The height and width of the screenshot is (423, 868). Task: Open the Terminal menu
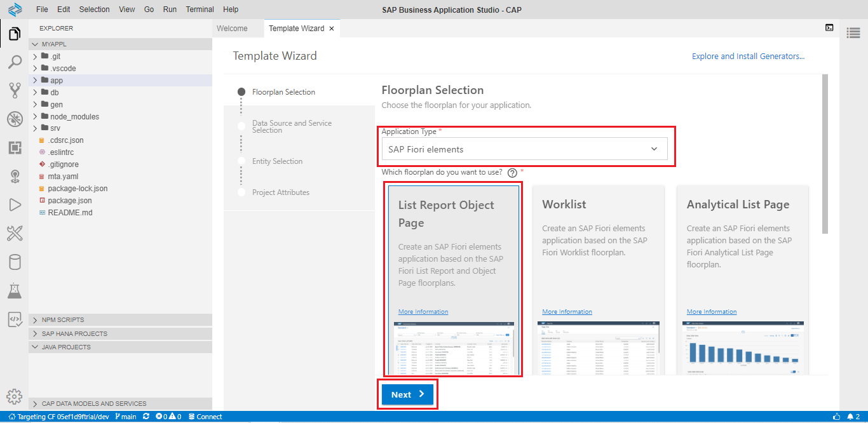click(x=200, y=10)
